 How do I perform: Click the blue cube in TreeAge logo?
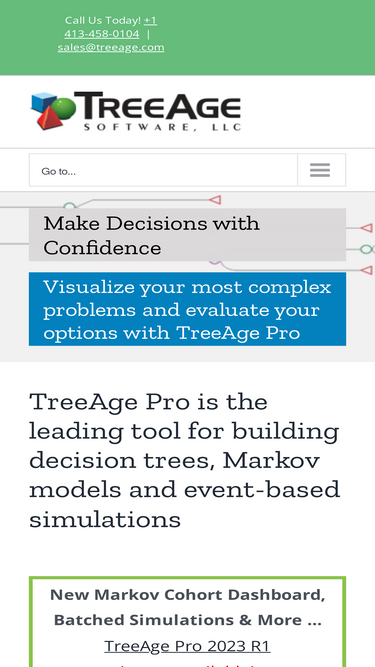43,101
